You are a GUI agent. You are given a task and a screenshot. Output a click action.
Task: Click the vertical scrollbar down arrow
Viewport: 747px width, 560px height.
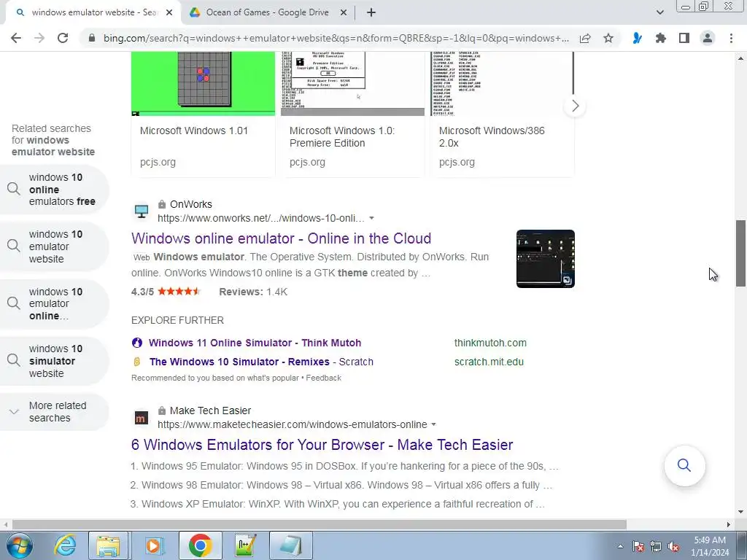(741, 513)
